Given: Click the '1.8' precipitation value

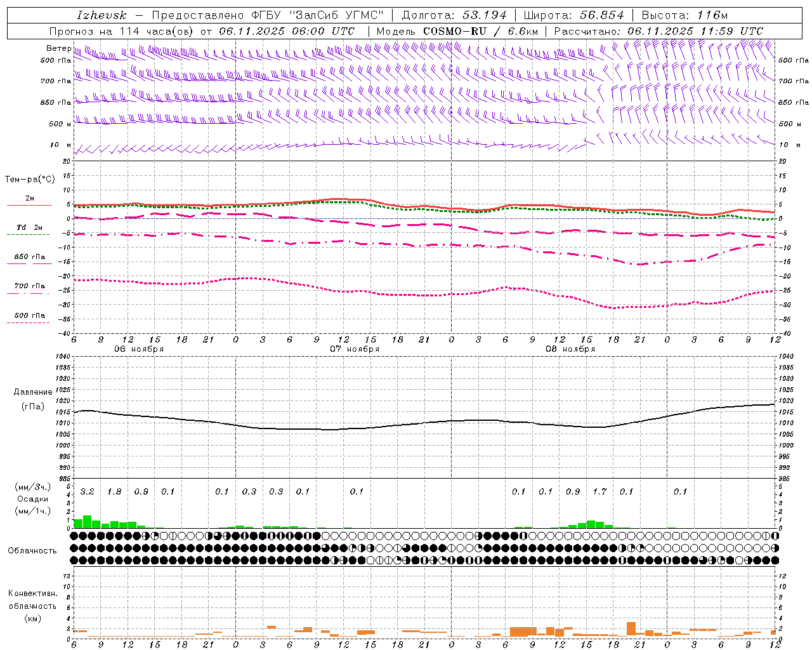Looking at the screenshot, I should click(114, 491).
